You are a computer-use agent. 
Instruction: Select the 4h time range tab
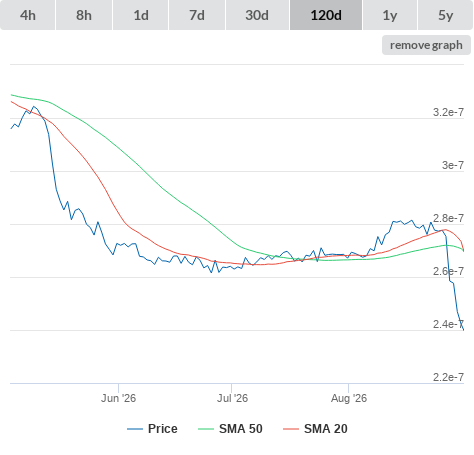(28, 15)
